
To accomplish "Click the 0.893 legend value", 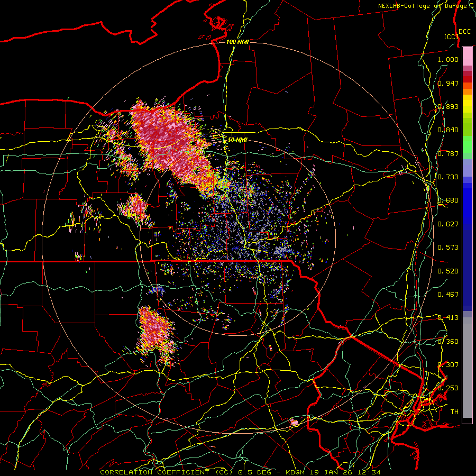I will (x=448, y=106).
